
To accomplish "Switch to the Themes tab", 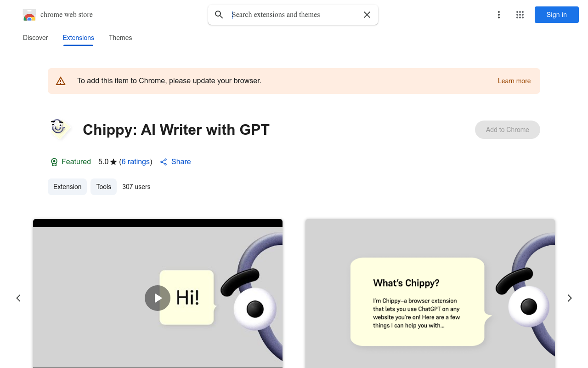I will pyautogui.click(x=120, y=38).
